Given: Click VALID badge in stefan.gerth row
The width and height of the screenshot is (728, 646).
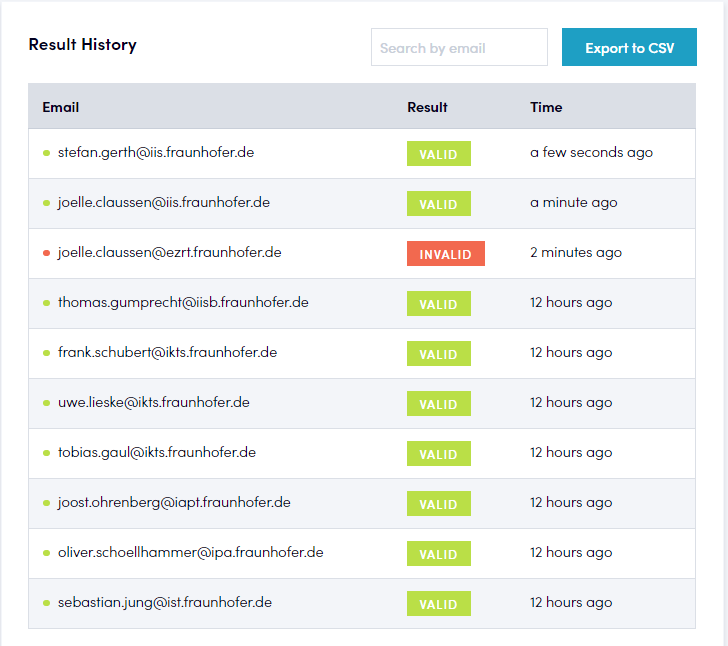Looking at the screenshot, I should [438, 154].
